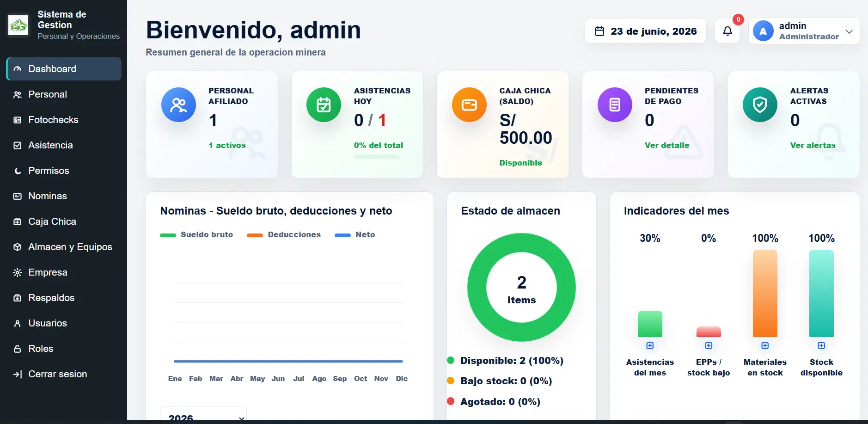Click Agotado: 0 (0%) legend entry
The height and width of the screenshot is (424, 868).
pos(494,402)
